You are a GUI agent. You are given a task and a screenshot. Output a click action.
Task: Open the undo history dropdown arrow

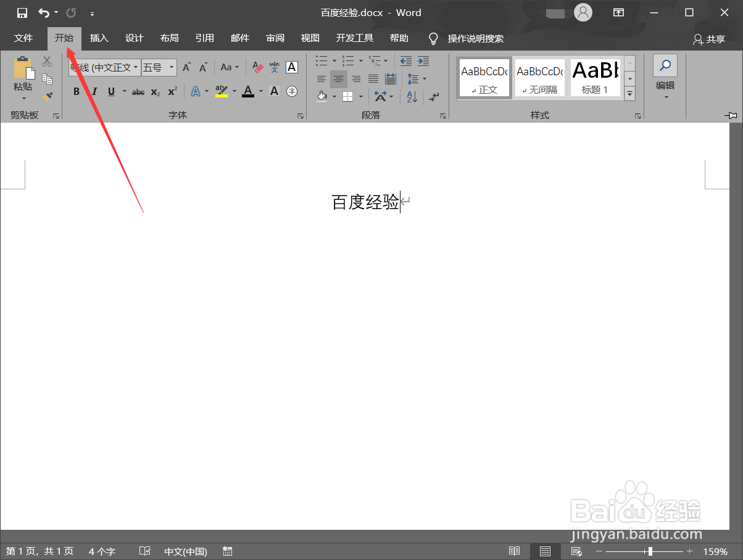56,12
